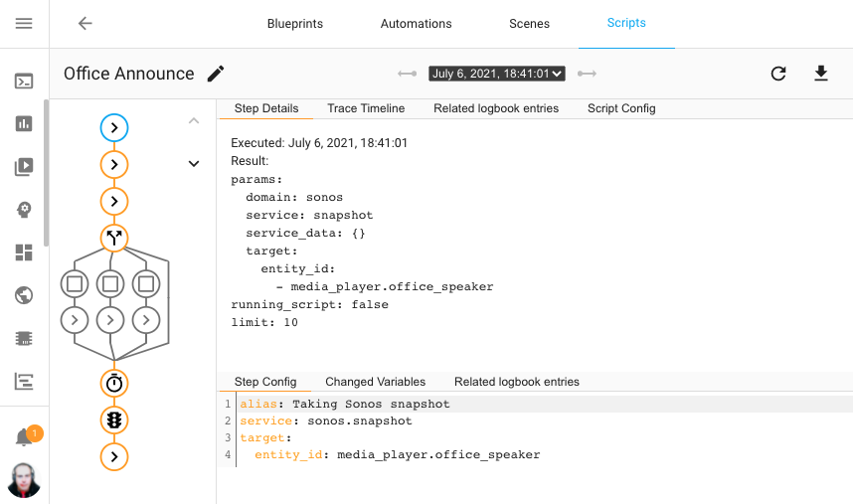This screenshot has width=853, height=504.
Task: Refresh the trace list
Action: coord(778,74)
